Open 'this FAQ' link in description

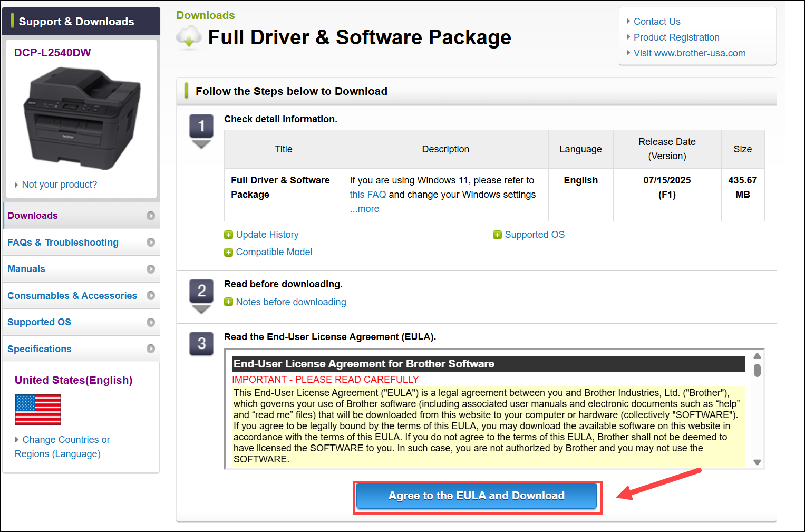click(x=367, y=195)
